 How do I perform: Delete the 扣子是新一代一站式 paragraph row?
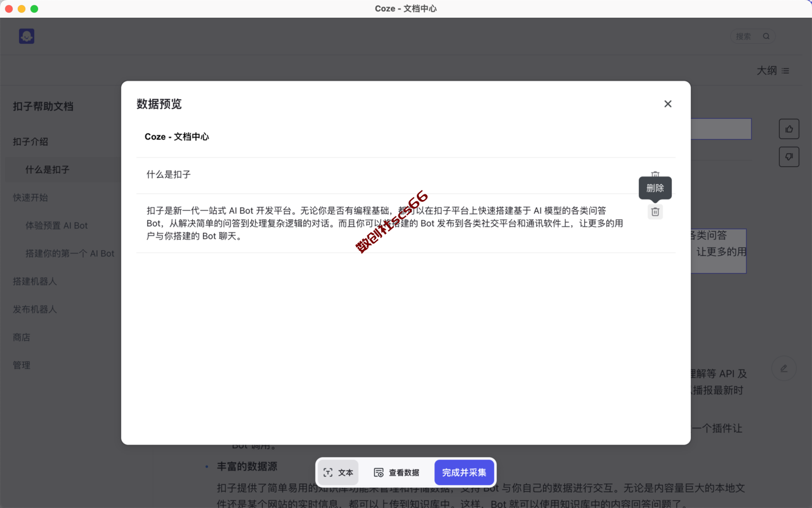(655, 211)
